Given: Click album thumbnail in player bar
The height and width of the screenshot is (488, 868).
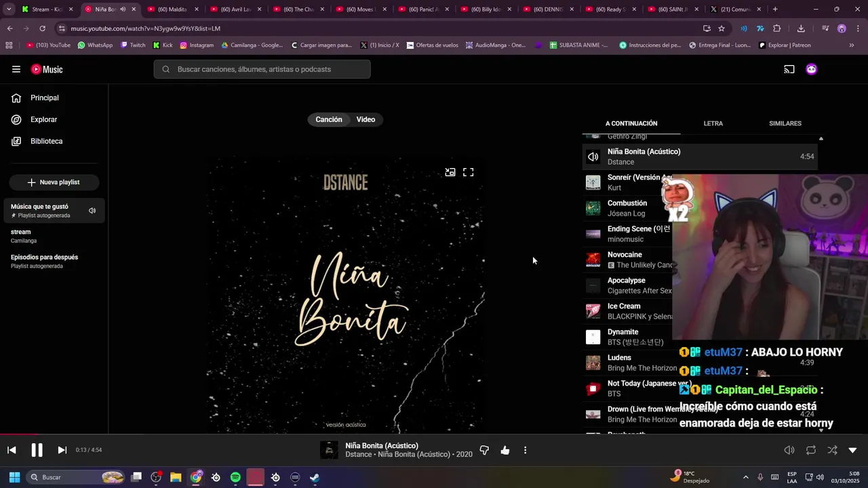Looking at the screenshot, I should 329,450.
